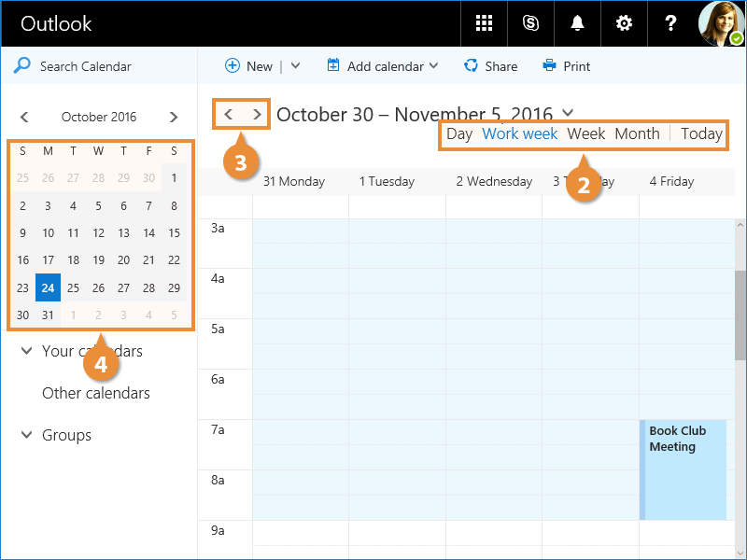Jump to Today
The width and height of the screenshot is (747, 560).
tap(701, 133)
